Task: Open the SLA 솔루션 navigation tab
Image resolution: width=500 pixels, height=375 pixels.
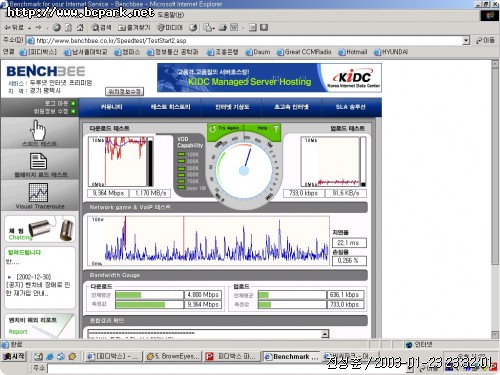Action: (x=351, y=107)
